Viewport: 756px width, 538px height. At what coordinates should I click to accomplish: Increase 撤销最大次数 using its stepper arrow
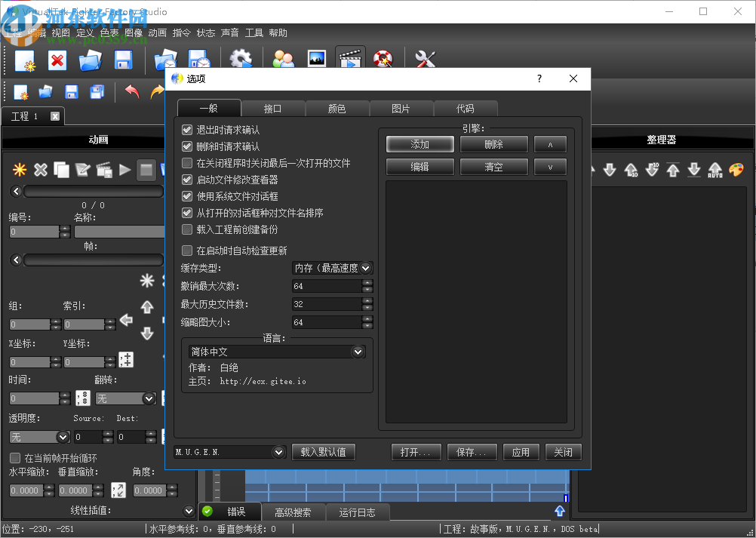click(367, 283)
